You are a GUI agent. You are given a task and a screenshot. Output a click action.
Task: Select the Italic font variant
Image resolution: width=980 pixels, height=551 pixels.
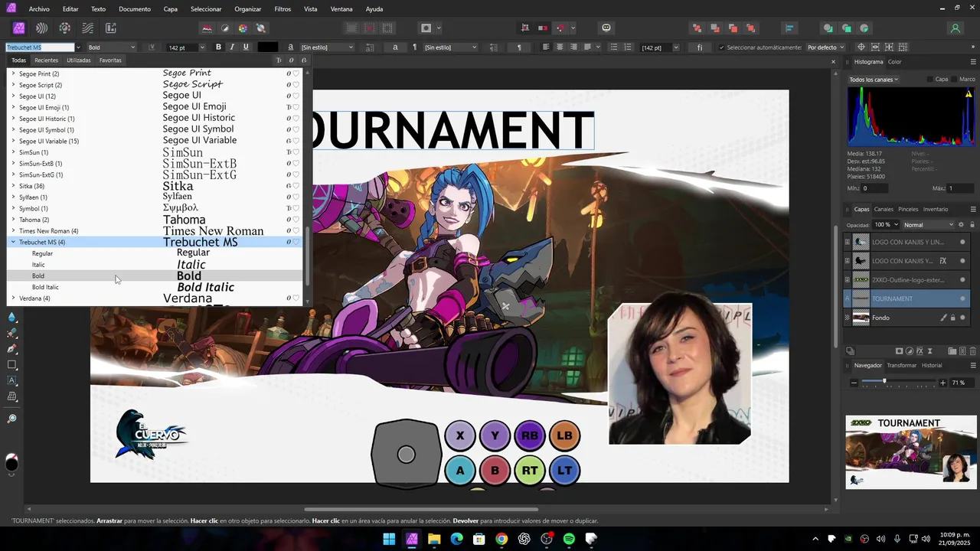pyautogui.click(x=155, y=265)
